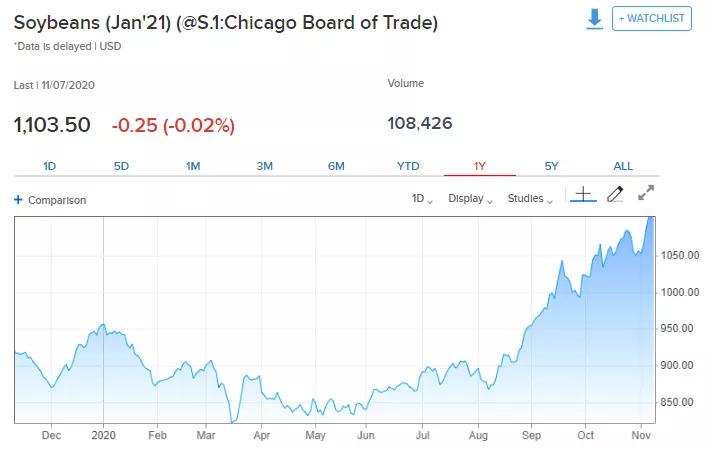Choose the 3M range tab
Image resolution: width=711 pixels, height=450 pixels.
[264, 166]
